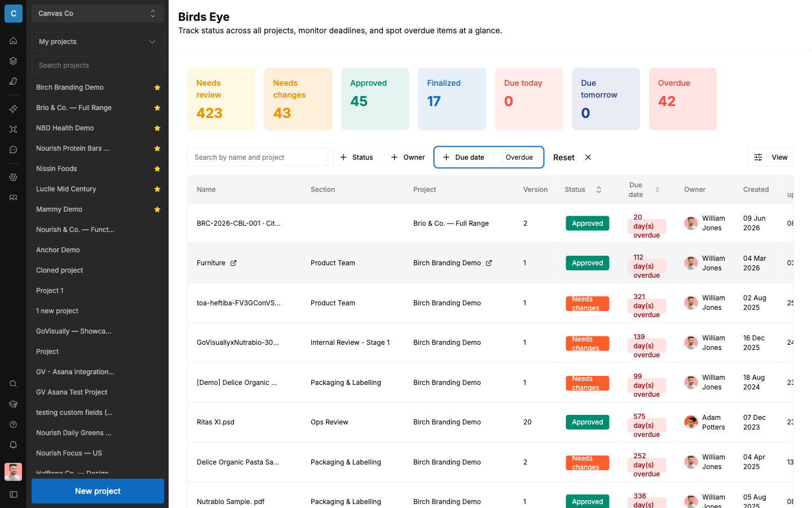
Task: Unstar the Birch Branding Demo project
Action: [x=157, y=87]
